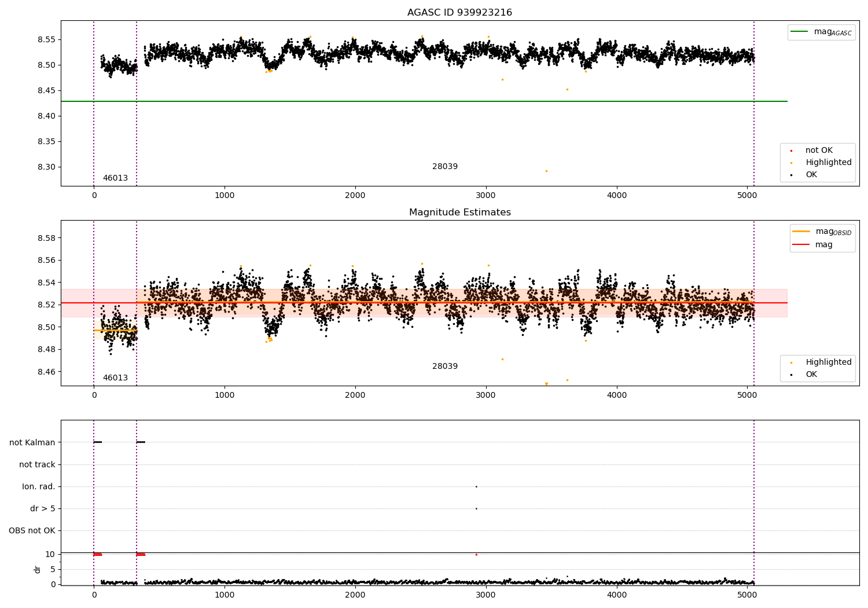Image resolution: width=868 pixels, height=608 pixels.
Task: Click the 2000 x-tick in Magnitude Estimates panel
Action: click(x=355, y=395)
